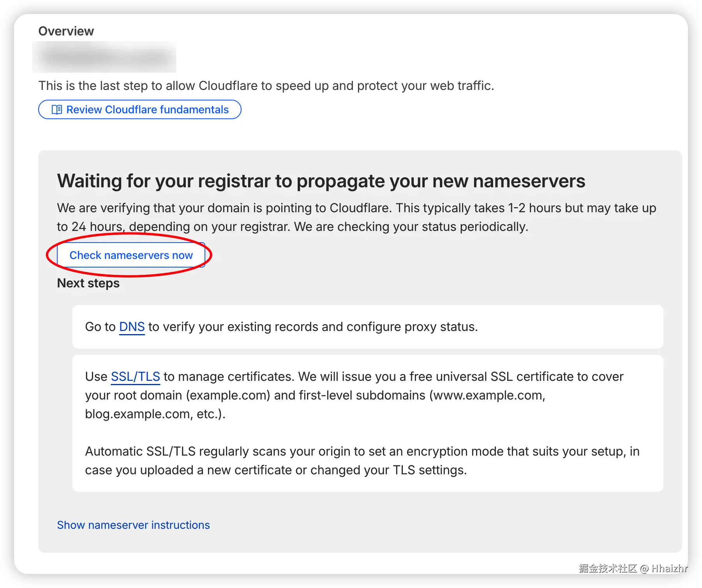The image size is (702, 588).
Task: Click the Automatic SSL/TLS scanning paragraph
Action: 362,461
